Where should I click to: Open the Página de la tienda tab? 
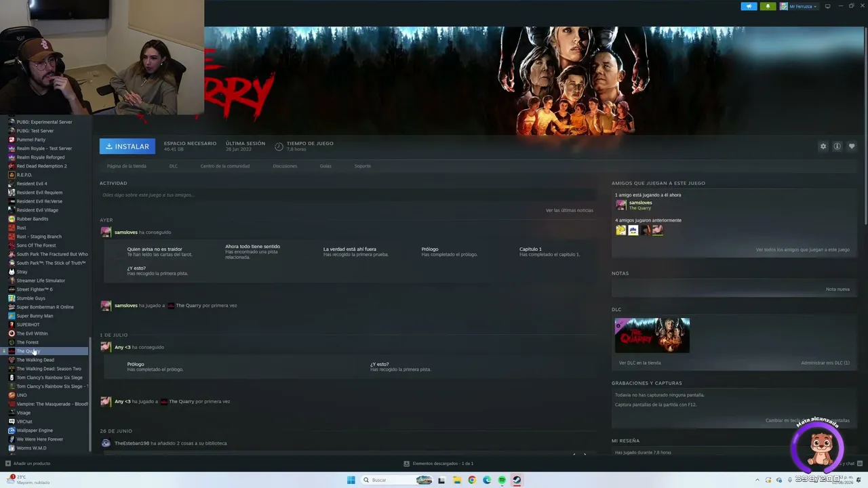click(x=126, y=166)
